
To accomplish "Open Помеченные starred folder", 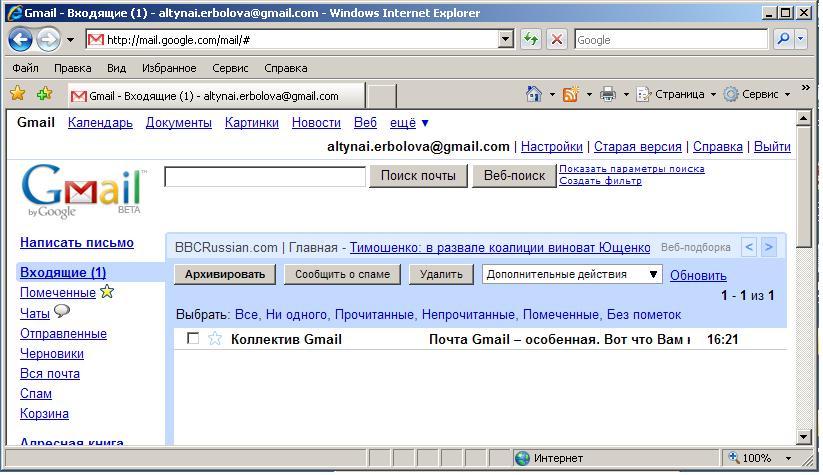I will pos(58,293).
